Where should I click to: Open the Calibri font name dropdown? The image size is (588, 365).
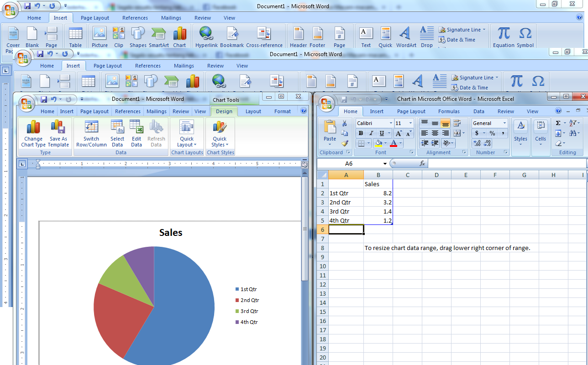391,123
